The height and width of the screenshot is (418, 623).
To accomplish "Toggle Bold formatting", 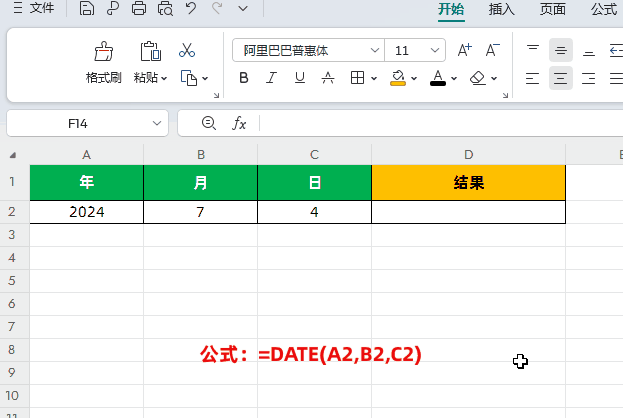I will tap(244, 78).
